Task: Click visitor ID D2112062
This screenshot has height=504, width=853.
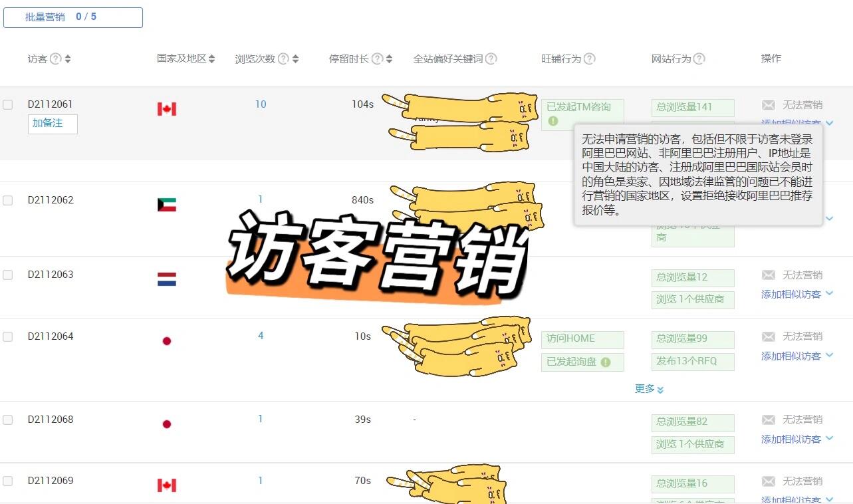Action: coord(51,200)
